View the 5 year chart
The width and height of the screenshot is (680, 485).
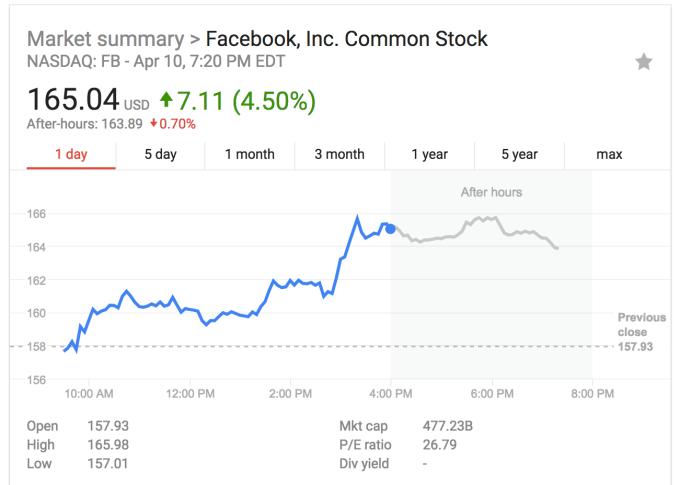point(518,154)
